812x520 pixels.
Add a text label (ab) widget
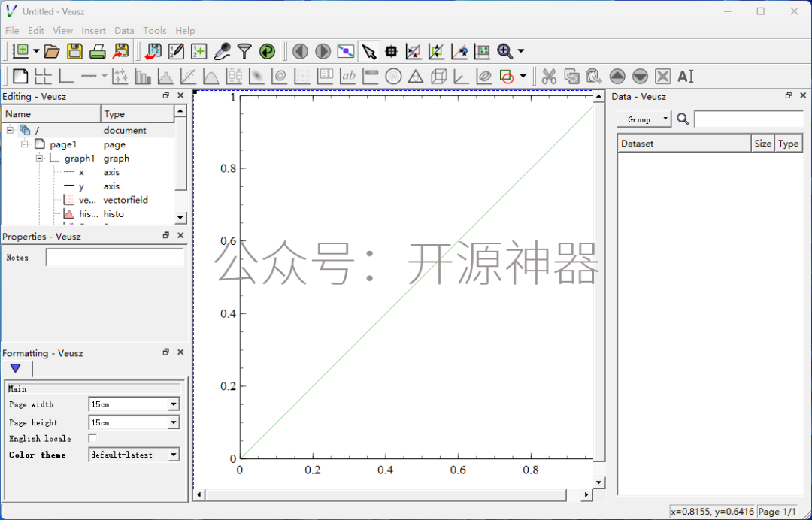348,77
